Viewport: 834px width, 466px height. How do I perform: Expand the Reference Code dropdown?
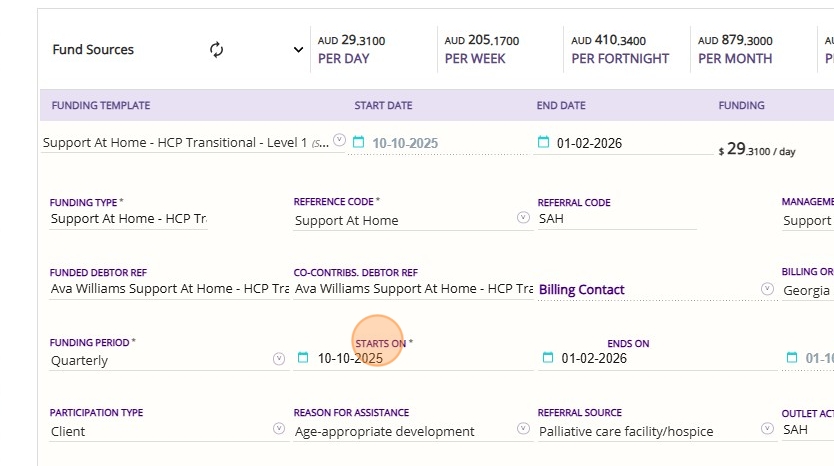click(x=523, y=217)
